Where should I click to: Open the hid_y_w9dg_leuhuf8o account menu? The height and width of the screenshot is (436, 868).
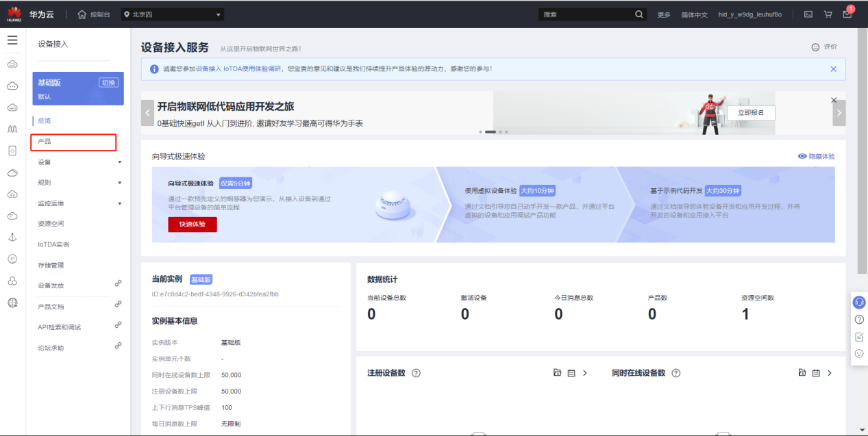click(x=749, y=14)
